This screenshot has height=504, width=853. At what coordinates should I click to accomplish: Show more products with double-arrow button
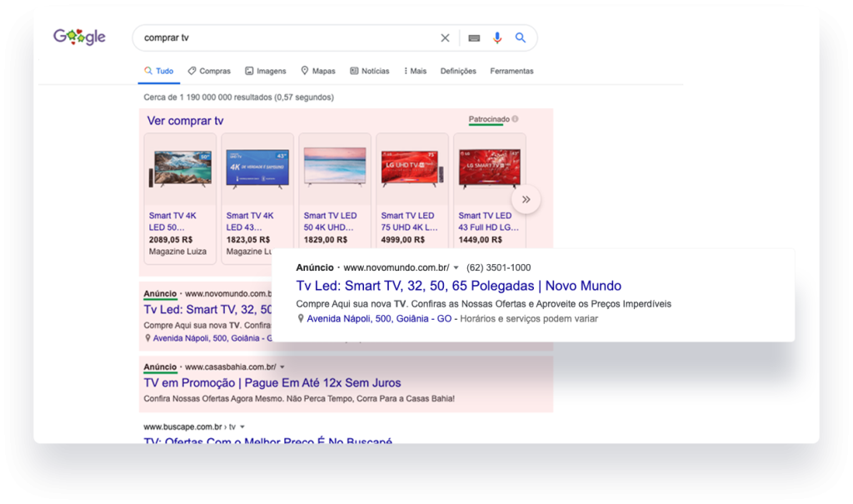coord(526,199)
